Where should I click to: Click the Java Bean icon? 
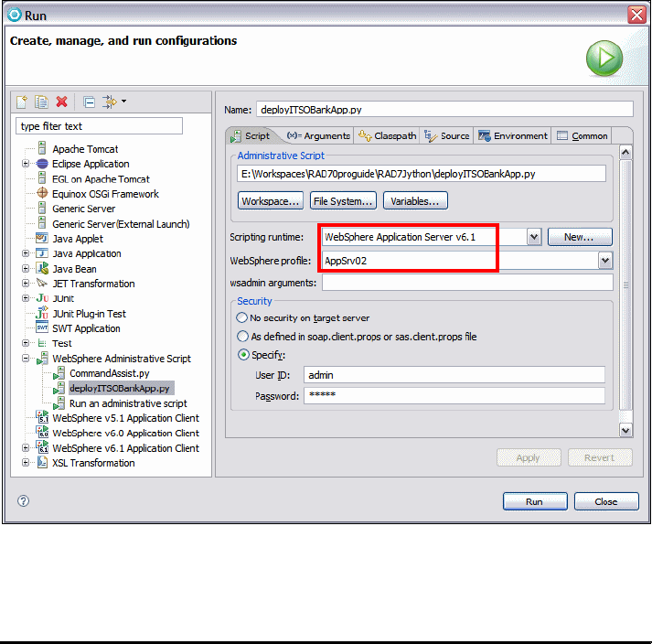click(x=42, y=268)
